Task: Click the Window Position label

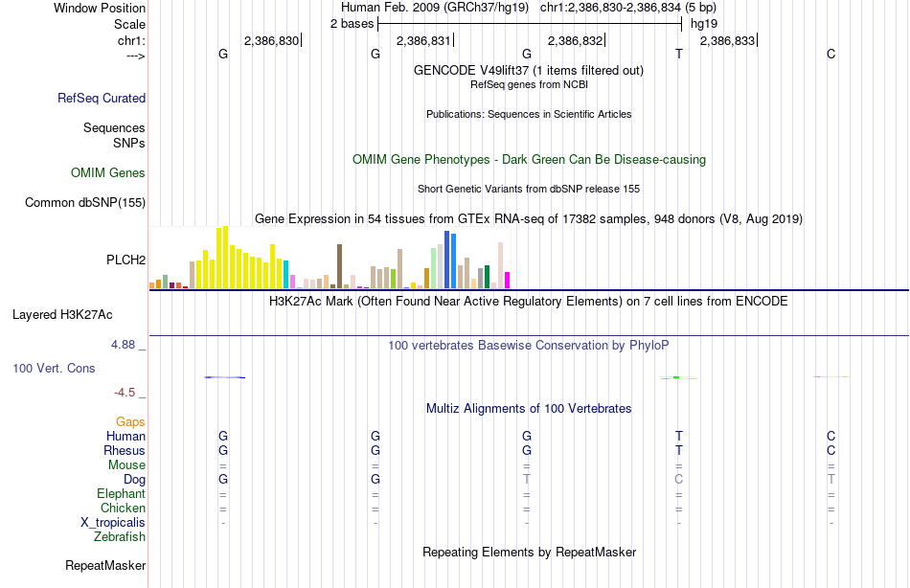Action: pyautogui.click(x=100, y=8)
